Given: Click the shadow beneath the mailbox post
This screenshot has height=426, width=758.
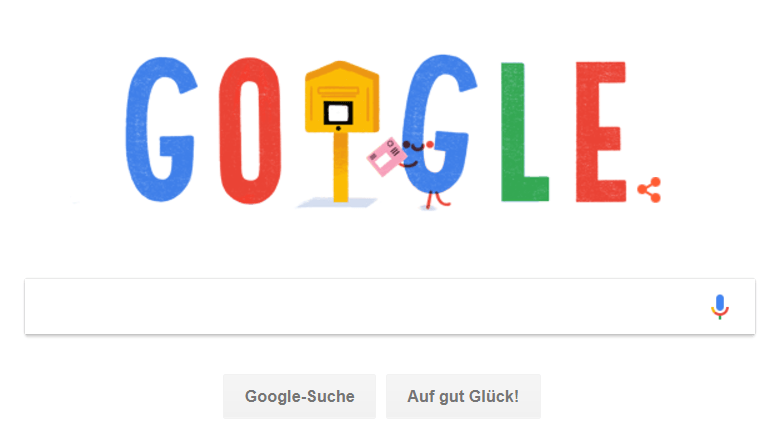Looking at the screenshot, I should click(x=337, y=203).
